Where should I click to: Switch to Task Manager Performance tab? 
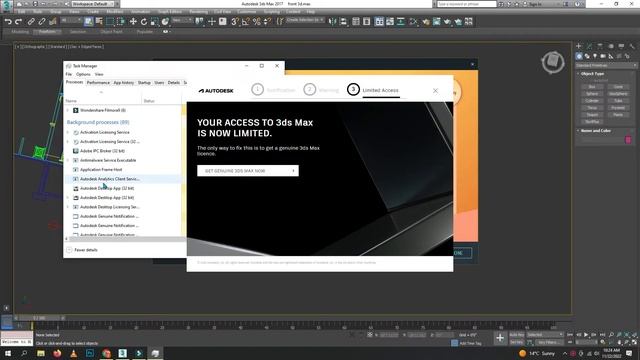click(x=98, y=82)
